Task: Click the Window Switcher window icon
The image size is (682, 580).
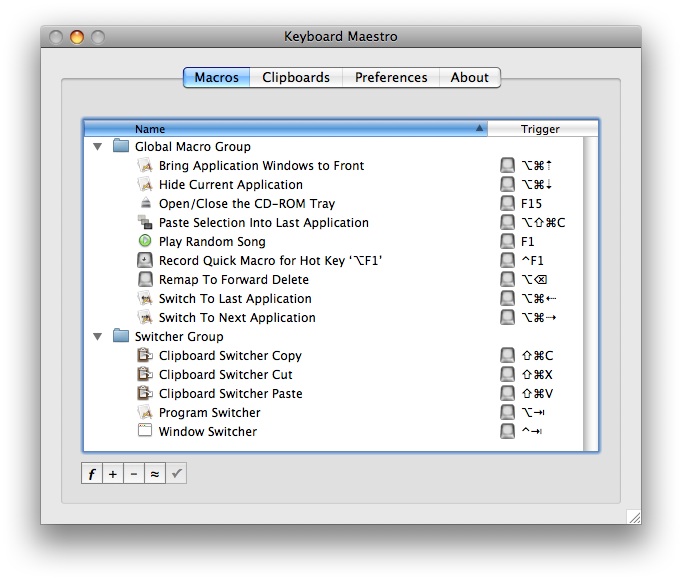Action: tap(145, 430)
